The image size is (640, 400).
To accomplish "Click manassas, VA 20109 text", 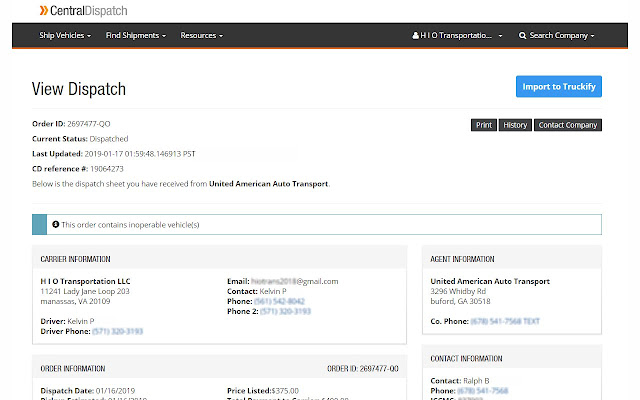I will coord(75,301).
